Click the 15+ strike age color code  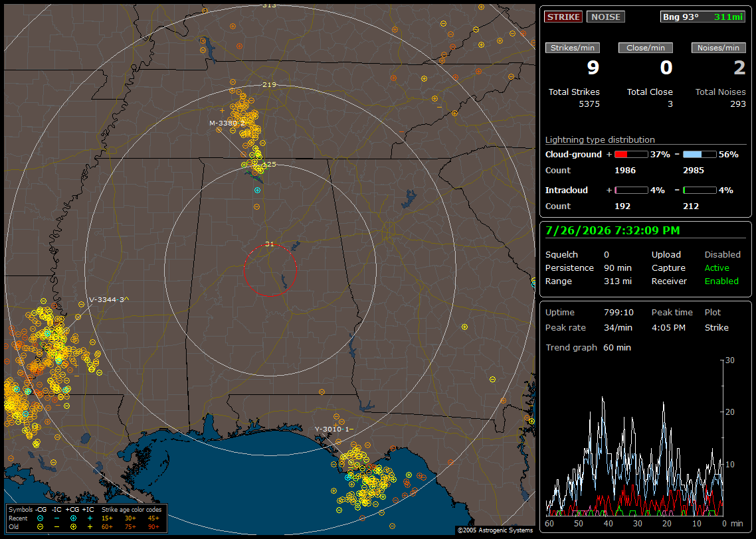107,518
